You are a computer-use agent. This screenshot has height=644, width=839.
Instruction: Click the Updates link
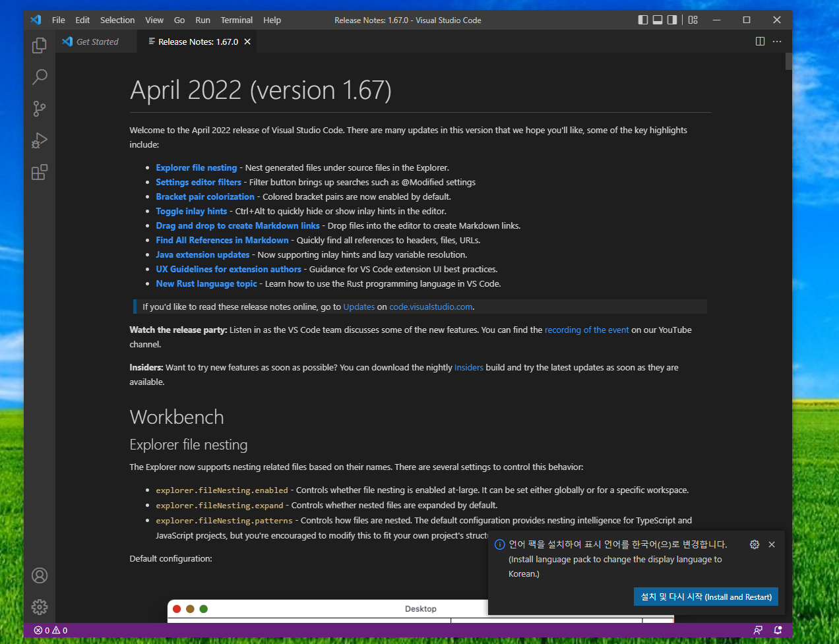coord(359,307)
